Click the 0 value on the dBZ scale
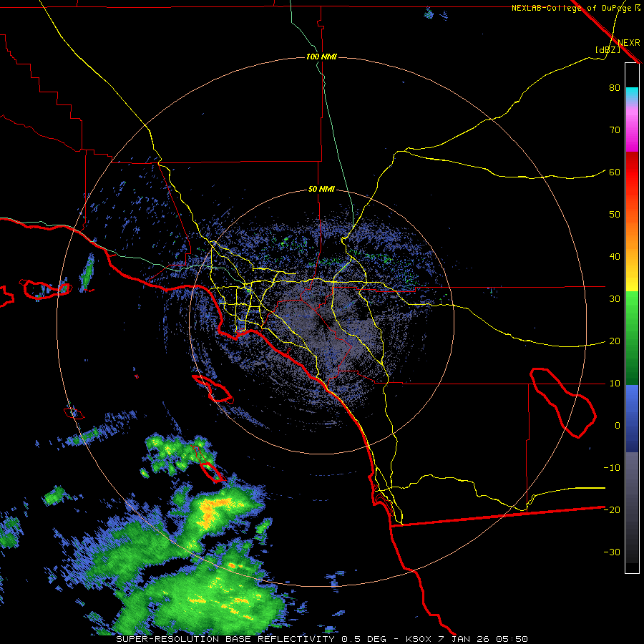 tap(617, 426)
